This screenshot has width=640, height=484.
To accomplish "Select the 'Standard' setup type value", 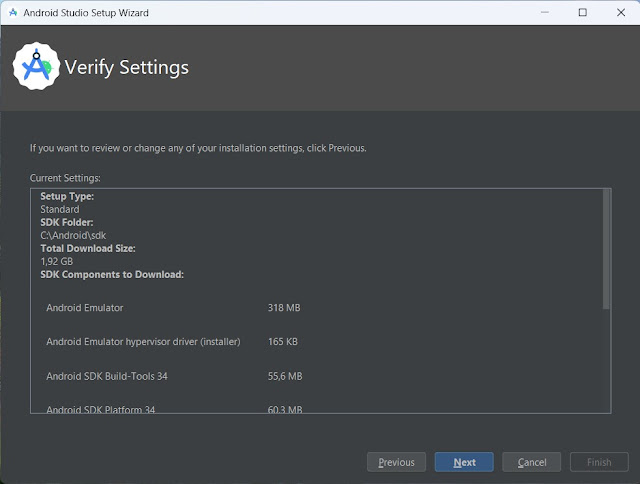I will click(60, 209).
